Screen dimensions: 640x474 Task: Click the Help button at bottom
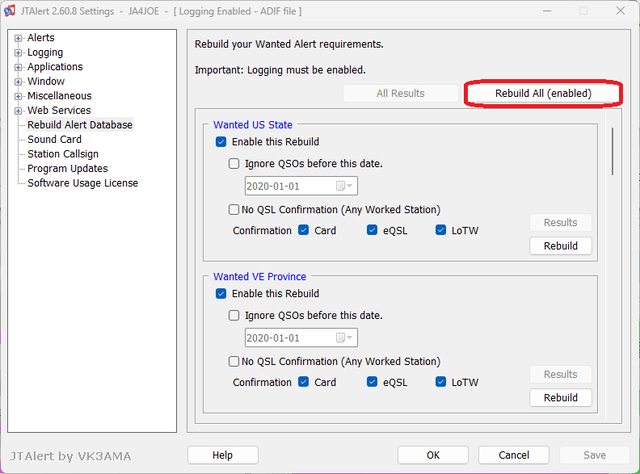click(222, 455)
